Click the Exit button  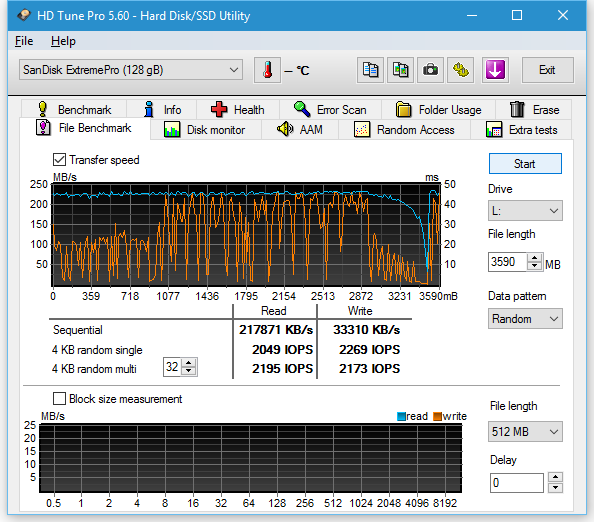pyautogui.click(x=547, y=70)
